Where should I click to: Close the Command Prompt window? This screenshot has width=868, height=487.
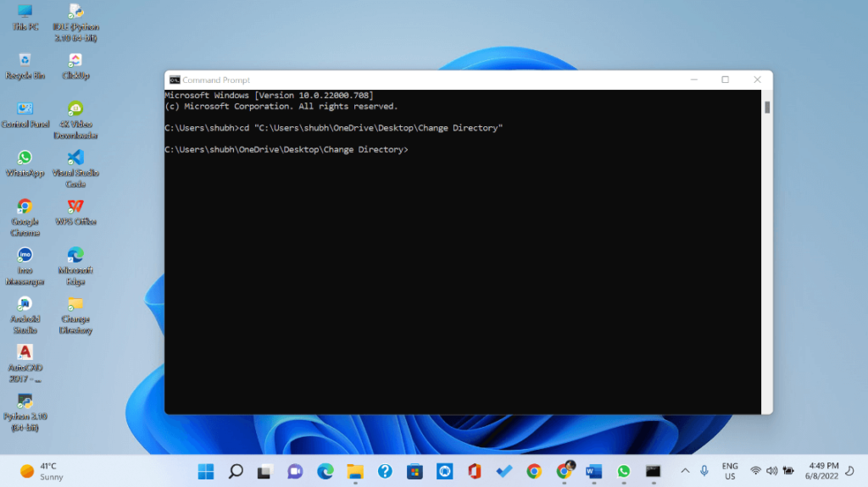pos(757,80)
